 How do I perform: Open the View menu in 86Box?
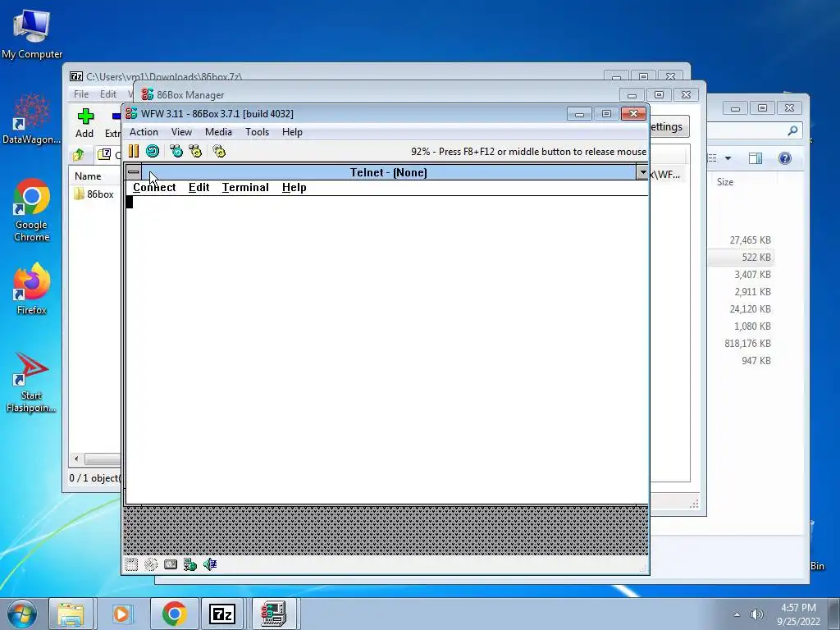(181, 132)
